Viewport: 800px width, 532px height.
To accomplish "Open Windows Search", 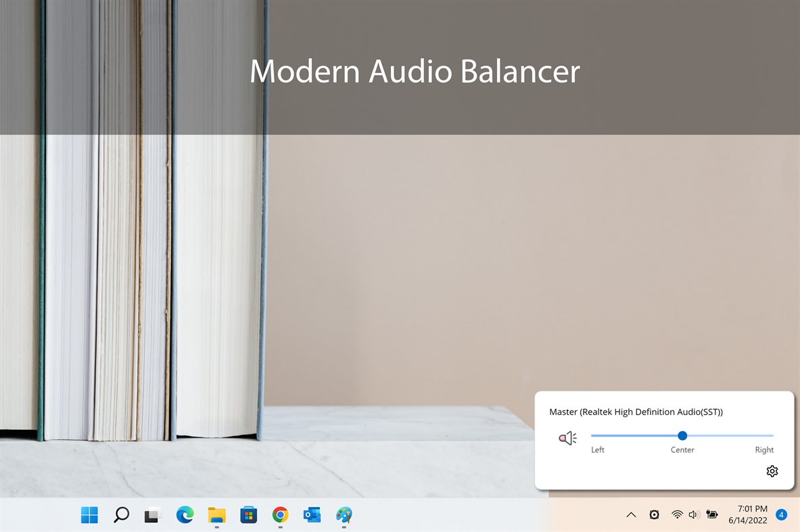I will [x=121, y=515].
